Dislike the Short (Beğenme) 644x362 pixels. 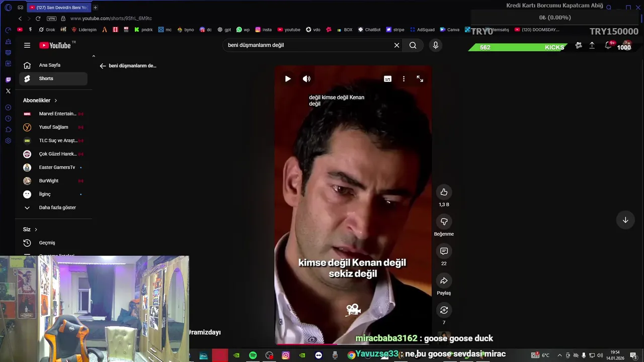444,222
